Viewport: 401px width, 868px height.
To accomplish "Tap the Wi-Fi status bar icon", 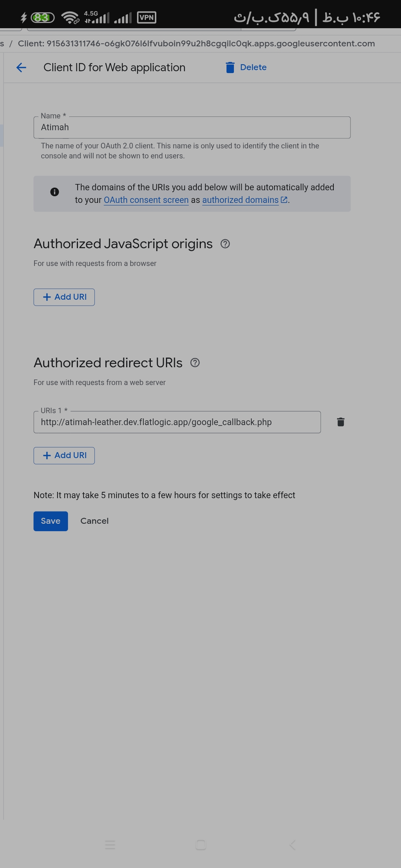I will pos(70,17).
